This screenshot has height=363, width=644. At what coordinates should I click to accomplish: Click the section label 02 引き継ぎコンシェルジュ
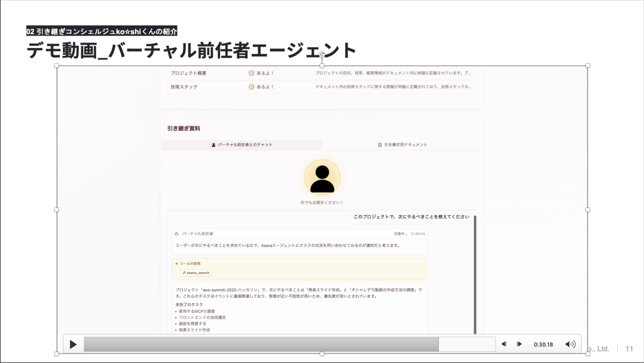coord(102,31)
